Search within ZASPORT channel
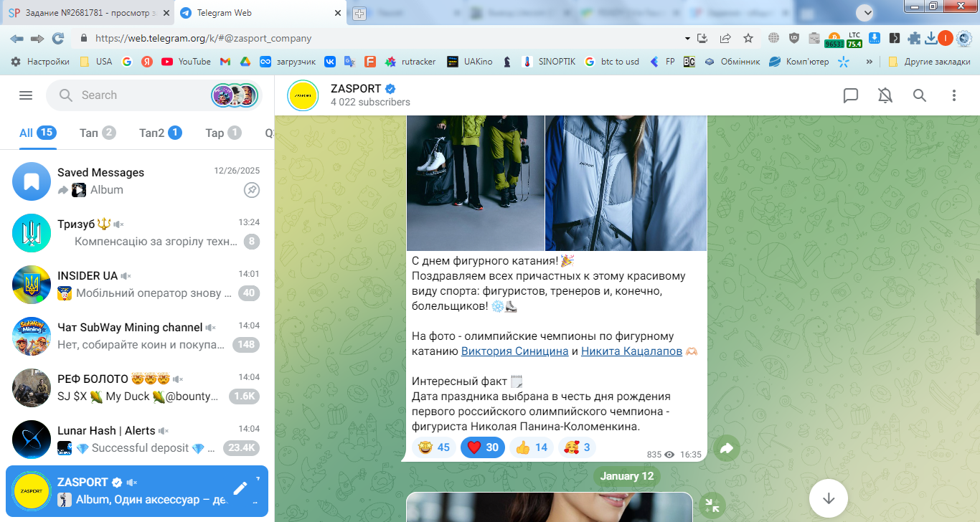This screenshot has height=522, width=980. (x=920, y=95)
